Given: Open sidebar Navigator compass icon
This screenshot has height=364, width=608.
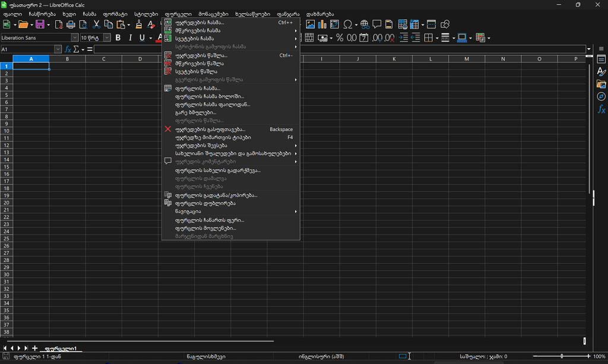Looking at the screenshot, I should pyautogui.click(x=601, y=97).
